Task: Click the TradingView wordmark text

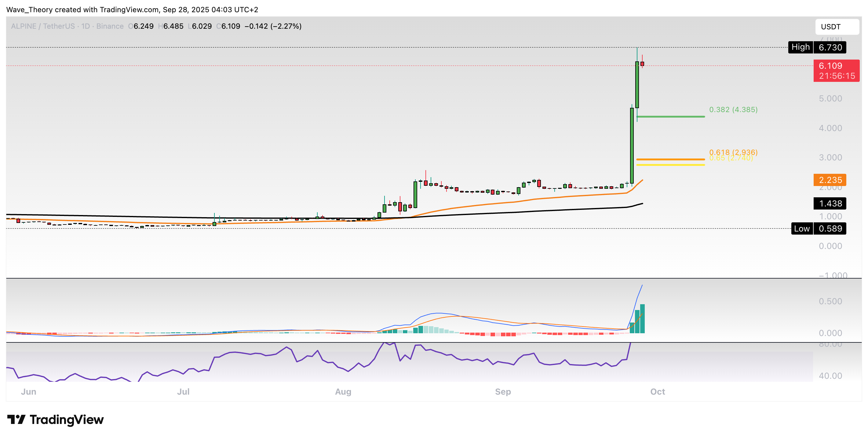Action: [x=67, y=419]
